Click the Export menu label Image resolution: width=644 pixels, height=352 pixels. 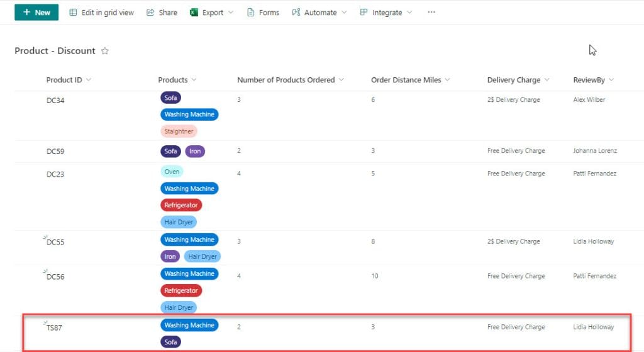point(213,13)
